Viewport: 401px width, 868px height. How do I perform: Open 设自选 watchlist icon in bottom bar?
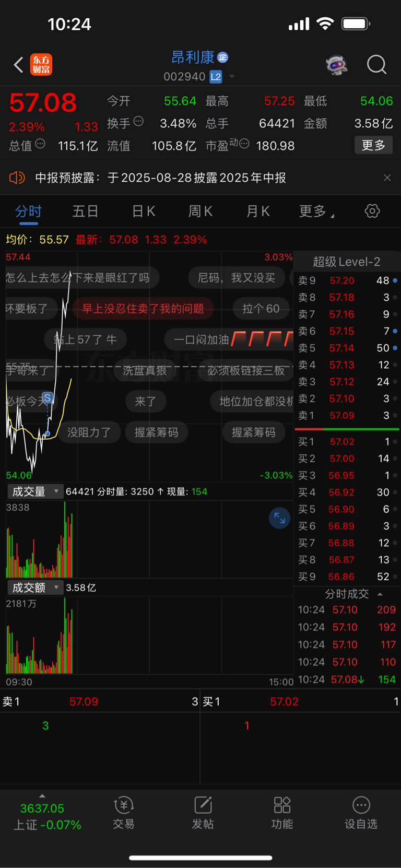tap(361, 813)
